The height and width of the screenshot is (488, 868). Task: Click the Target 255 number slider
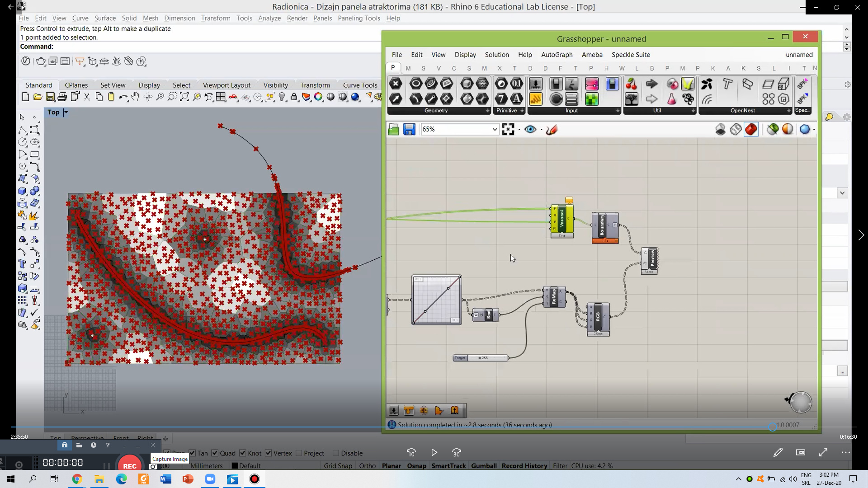tap(481, 358)
